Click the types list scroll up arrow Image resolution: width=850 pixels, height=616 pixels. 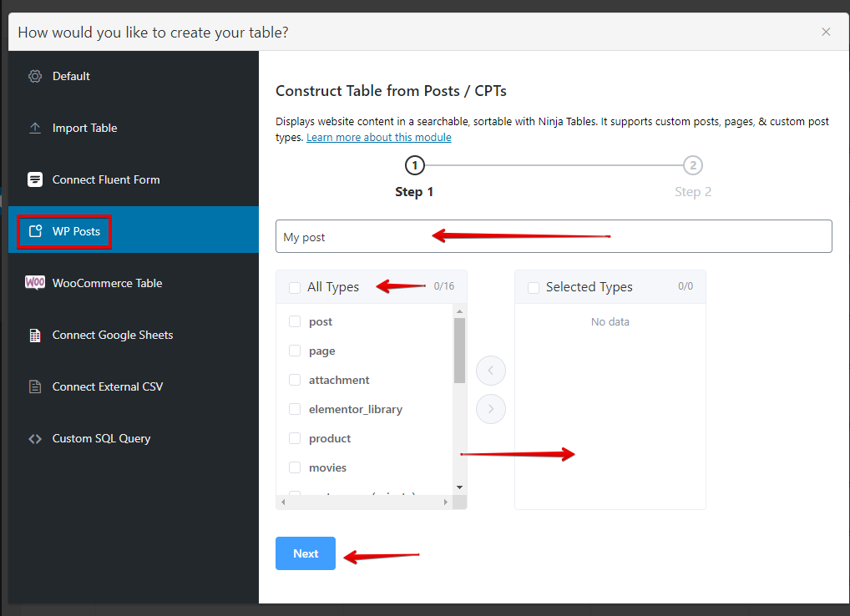pyautogui.click(x=459, y=311)
